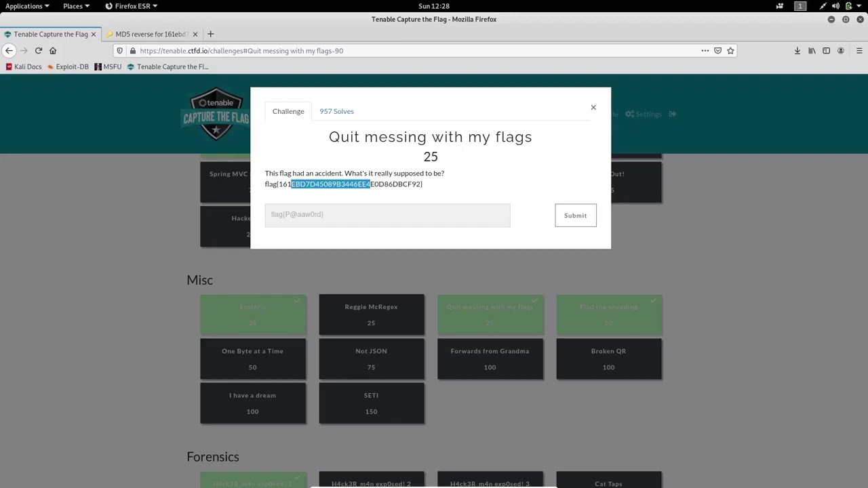
Task: Click the highlighted flag hash text
Action: (x=331, y=184)
